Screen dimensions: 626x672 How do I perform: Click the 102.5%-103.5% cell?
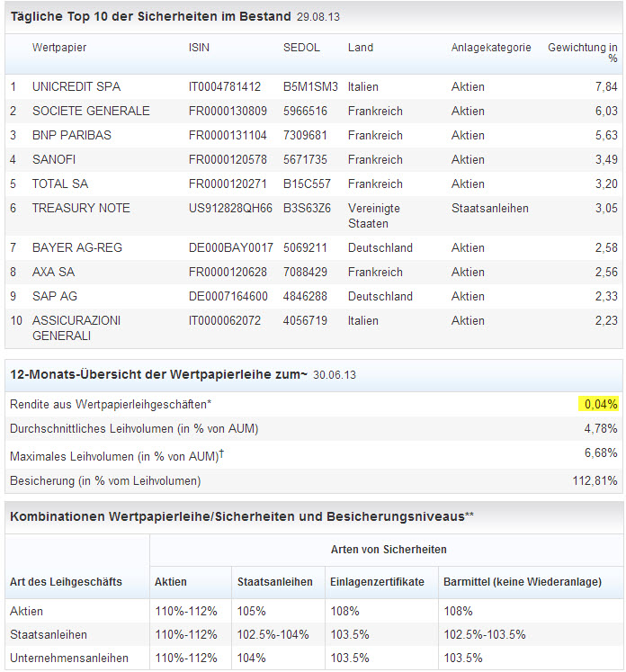pos(485,635)
